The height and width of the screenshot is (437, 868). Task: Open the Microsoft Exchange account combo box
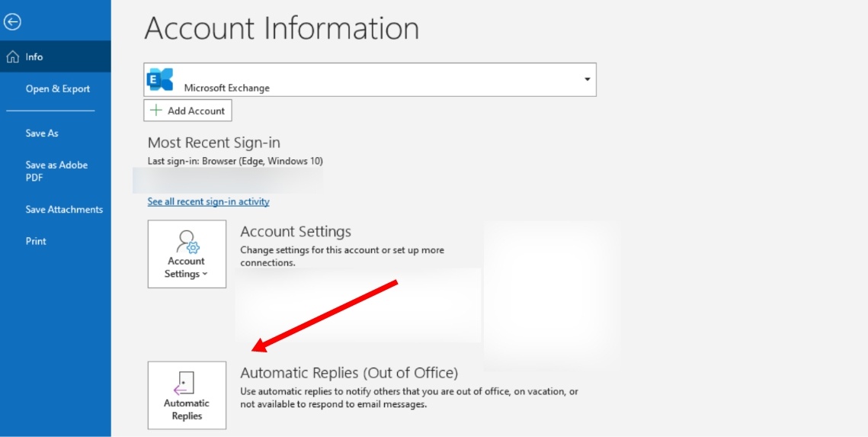click(x=370, y=80)
